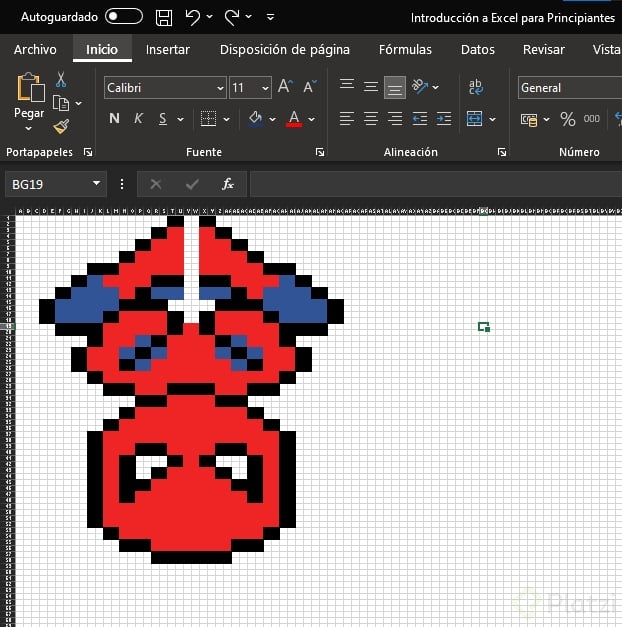The image size is (622, 627).
Task: Click the Undo arrow icon
Action: pyautogui.click(x=192, y=17)
